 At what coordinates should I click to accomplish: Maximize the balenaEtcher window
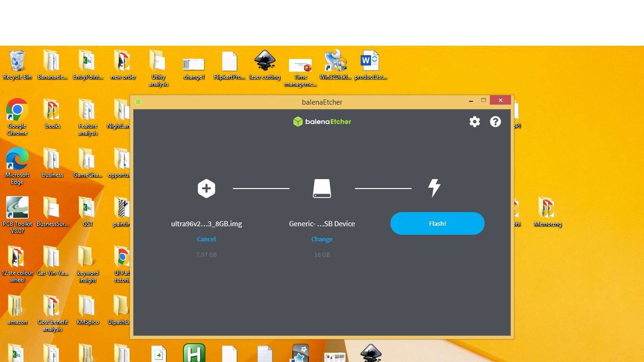point(483,100)
